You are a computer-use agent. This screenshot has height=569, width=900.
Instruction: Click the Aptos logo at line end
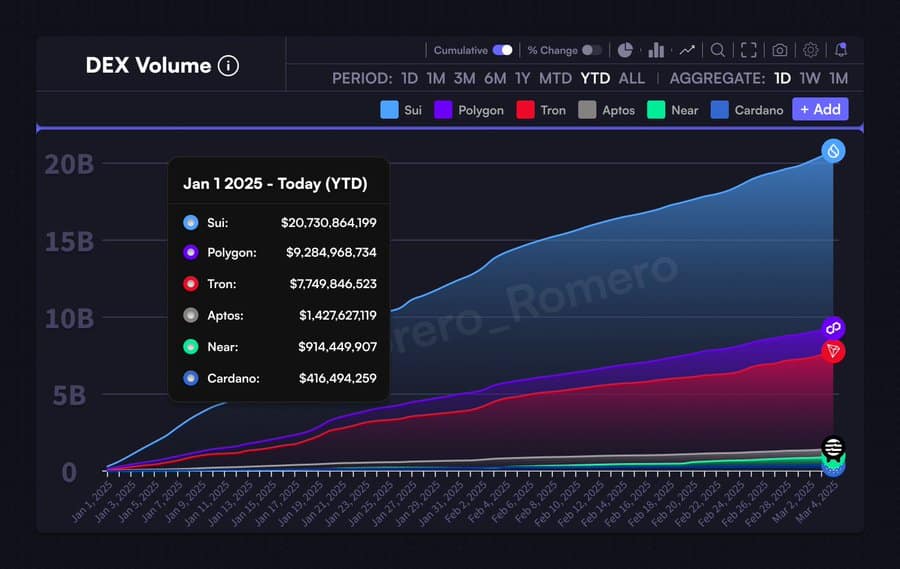833,447
